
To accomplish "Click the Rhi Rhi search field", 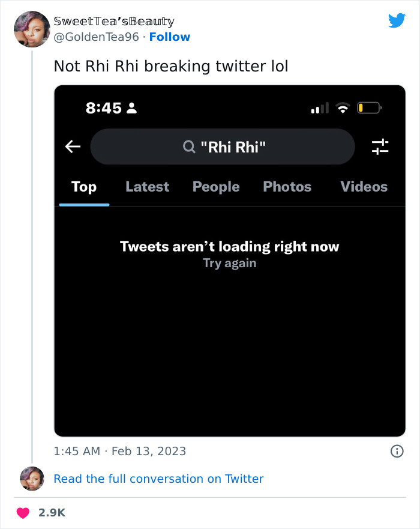I will (x=223, y=146).
